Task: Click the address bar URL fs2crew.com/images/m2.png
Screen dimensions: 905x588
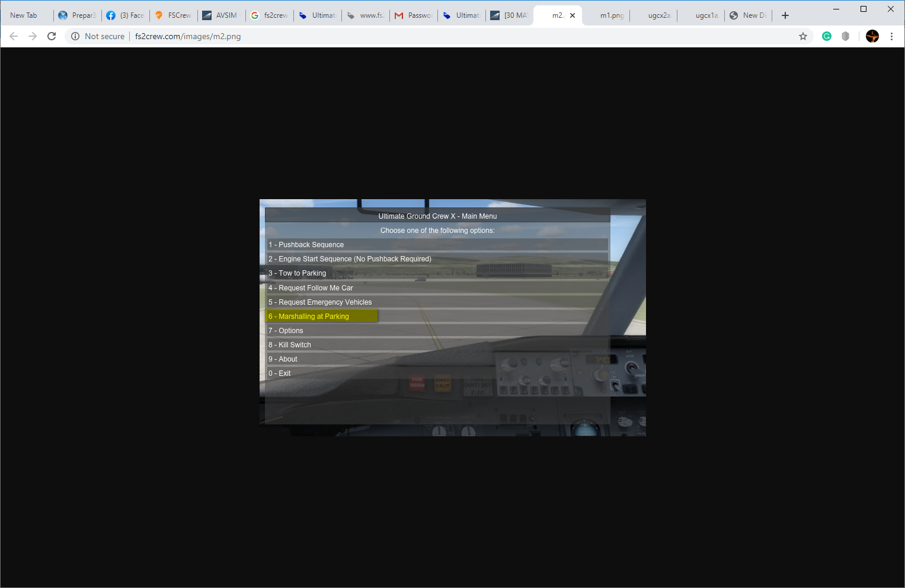Action: (x=188, y=36)
